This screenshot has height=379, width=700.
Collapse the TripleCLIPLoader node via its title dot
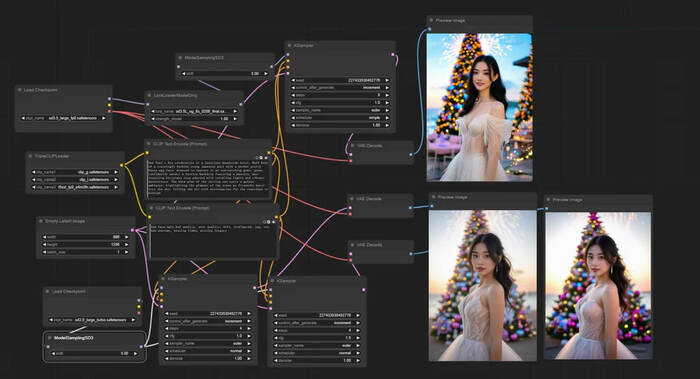[30, 156]
